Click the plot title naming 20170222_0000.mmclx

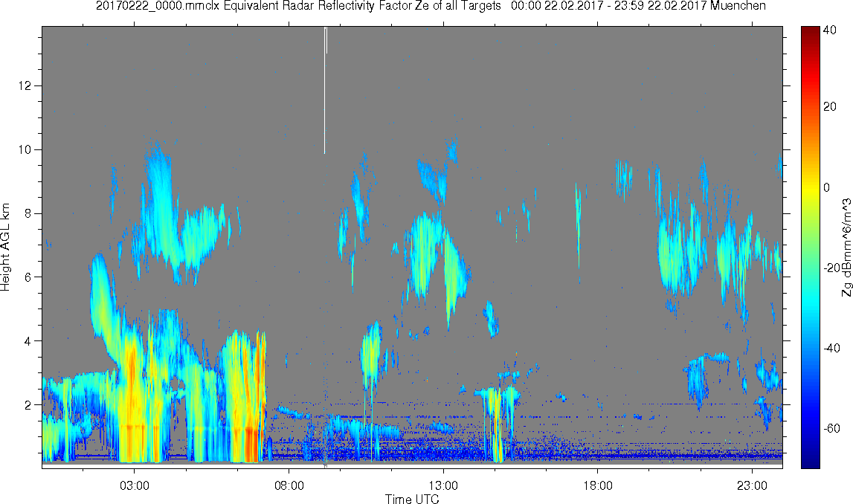(431, 6)
